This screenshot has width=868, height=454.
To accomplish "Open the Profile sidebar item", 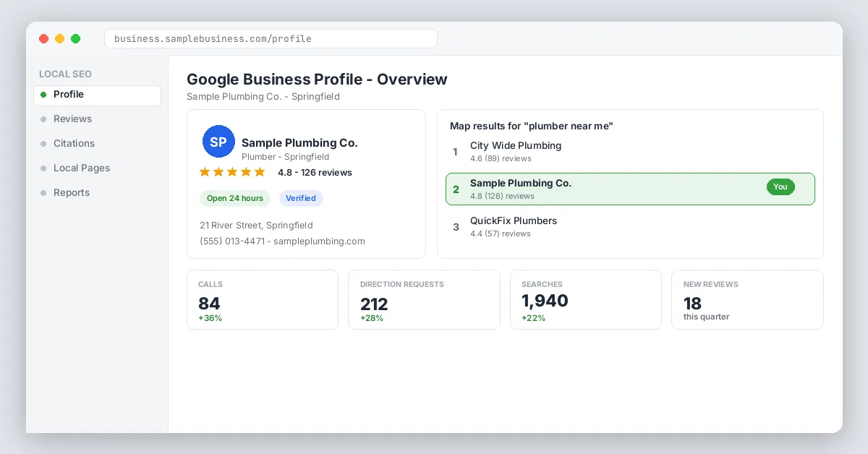I will pos(97,95).
